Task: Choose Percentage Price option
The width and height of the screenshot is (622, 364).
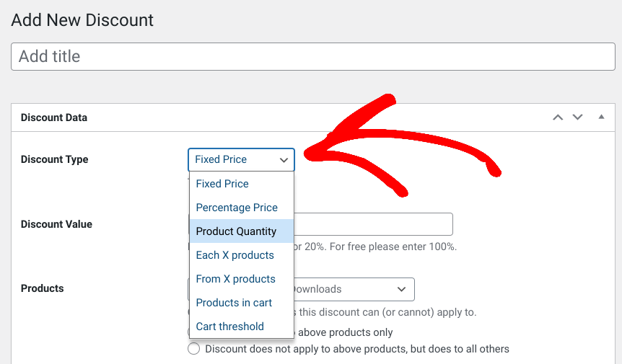Action: click(x=237, y=208)
